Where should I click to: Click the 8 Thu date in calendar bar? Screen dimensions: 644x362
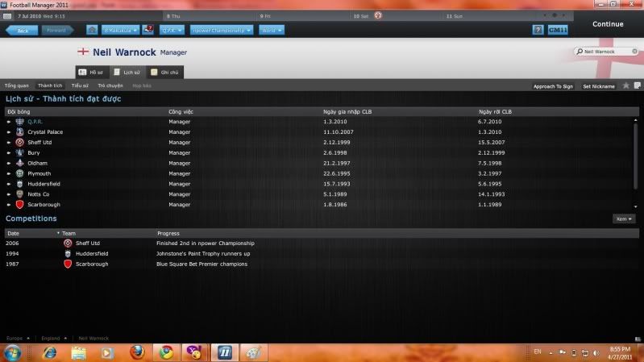point(173,16)
